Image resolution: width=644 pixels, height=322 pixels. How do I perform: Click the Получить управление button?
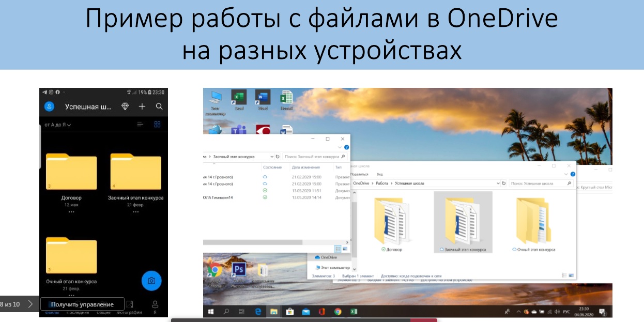[x=83, y=304]
